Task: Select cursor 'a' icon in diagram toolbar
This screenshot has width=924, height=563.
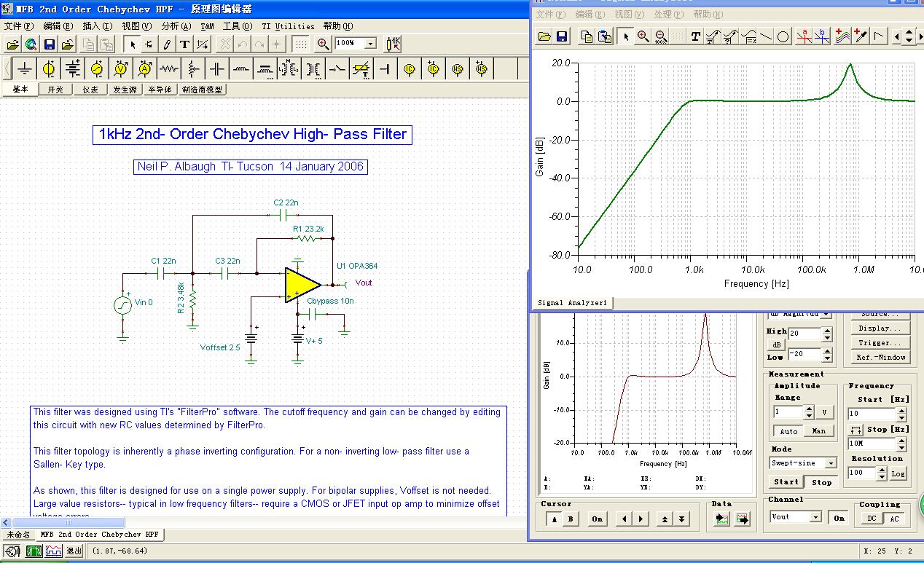Action: (804, 36)
